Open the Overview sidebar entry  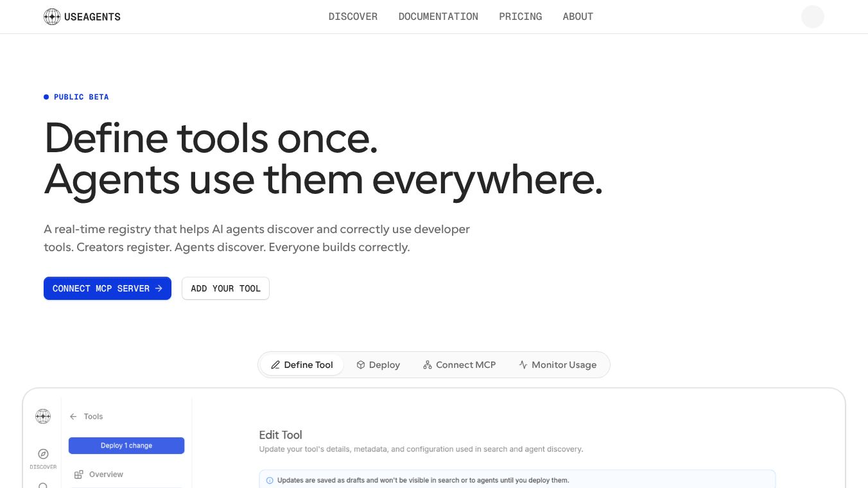click(x=106, y=475)
